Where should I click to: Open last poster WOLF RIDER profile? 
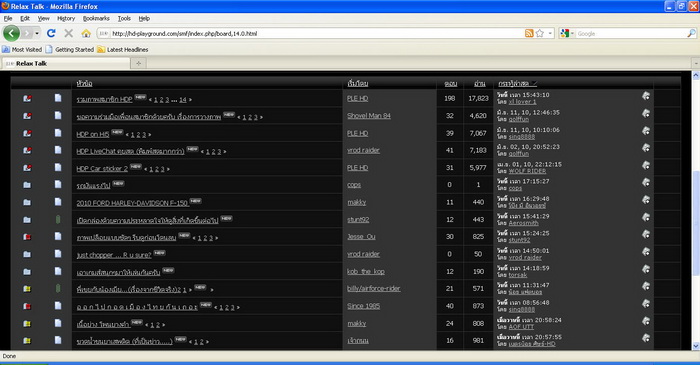coord(527,171)
